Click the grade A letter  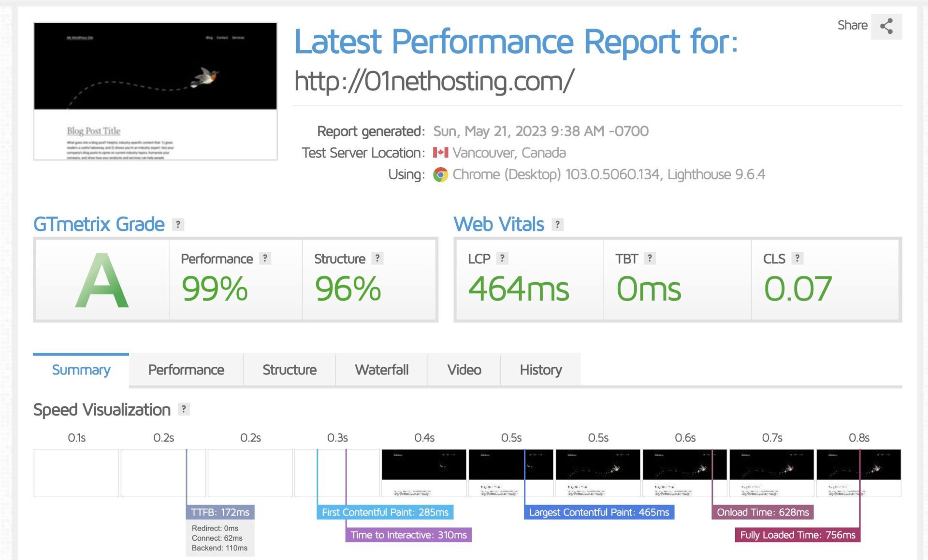point(102,281)
